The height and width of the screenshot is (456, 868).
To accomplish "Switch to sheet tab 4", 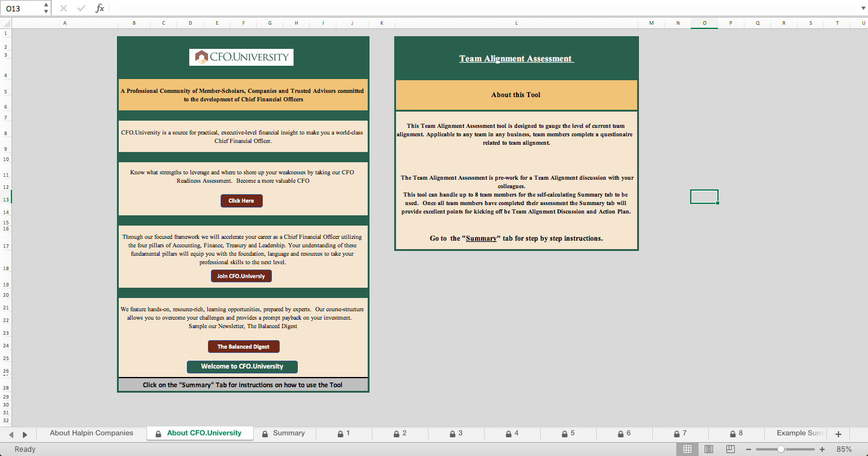I will tap(512, 433).
